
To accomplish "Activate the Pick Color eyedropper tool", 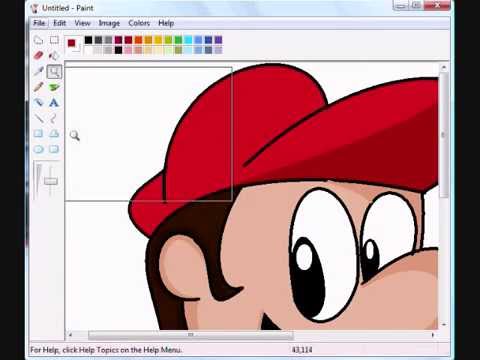I will coord(39,71).
